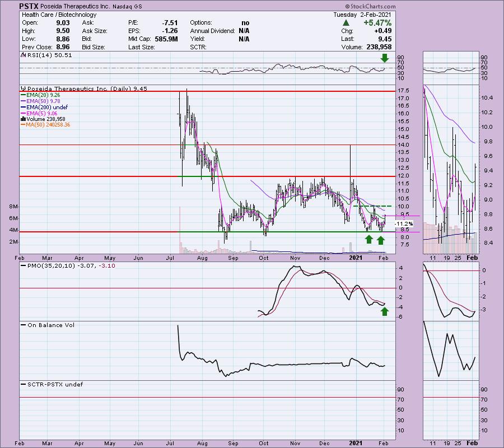Click the purple EMA(50) legend line swatch
504x448 pixels.
pos(23,101)
